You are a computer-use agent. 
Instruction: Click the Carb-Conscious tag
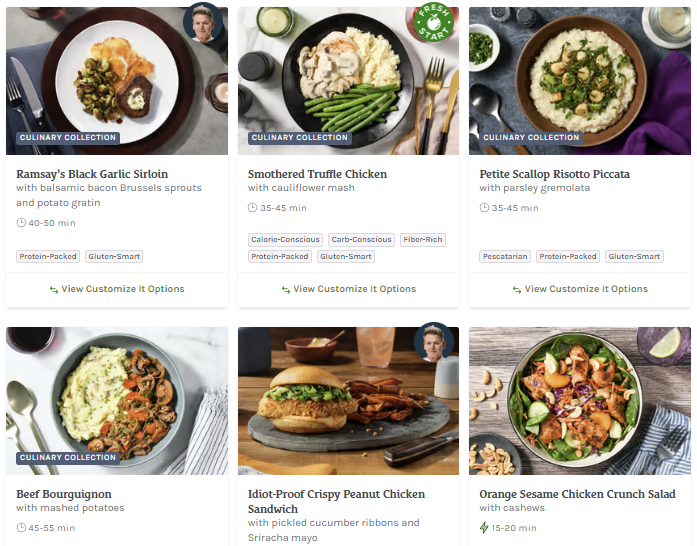point(360,240)
